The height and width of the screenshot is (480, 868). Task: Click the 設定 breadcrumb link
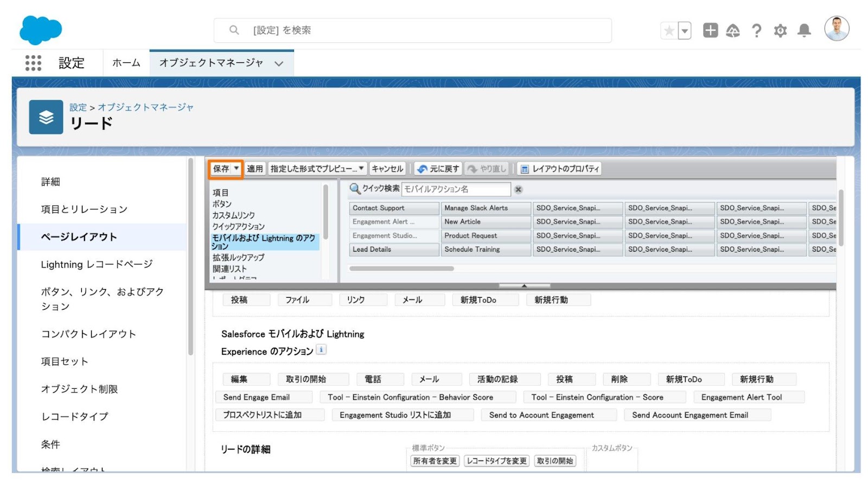(x=78, y=107)
